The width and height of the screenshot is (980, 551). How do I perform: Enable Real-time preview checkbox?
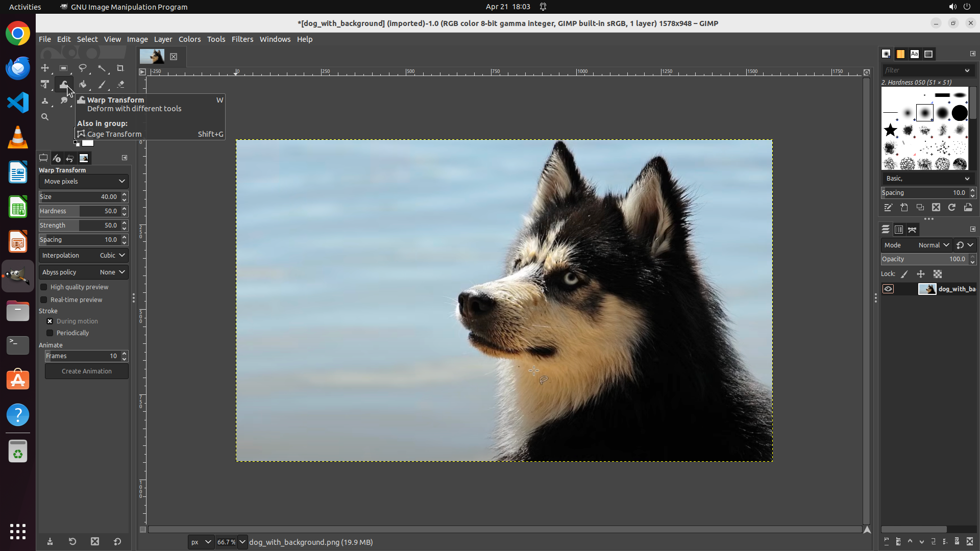pyautogui.click(x=44, y=300)
